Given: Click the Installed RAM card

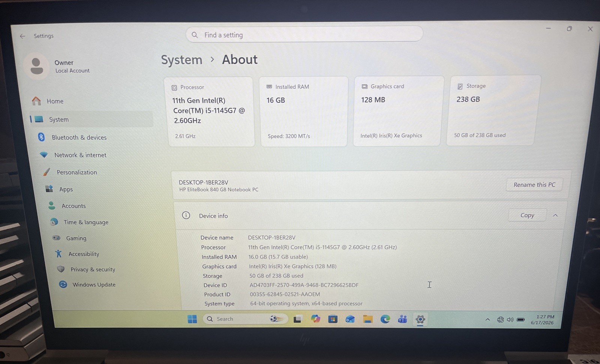Looking at the screenshot, I should pyautogui.click(x=304, y=112).
